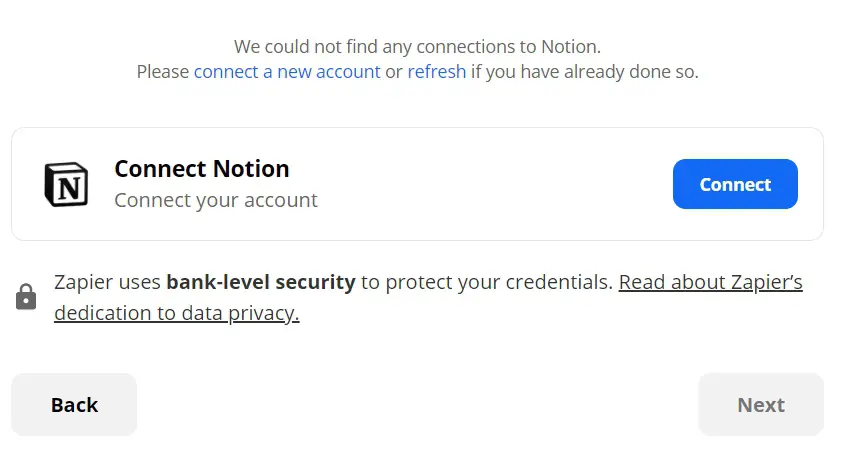Open 'Read about Zapier's' privacy link
Viewport: 860px width, 467px height.
click(x=710, y=282)
